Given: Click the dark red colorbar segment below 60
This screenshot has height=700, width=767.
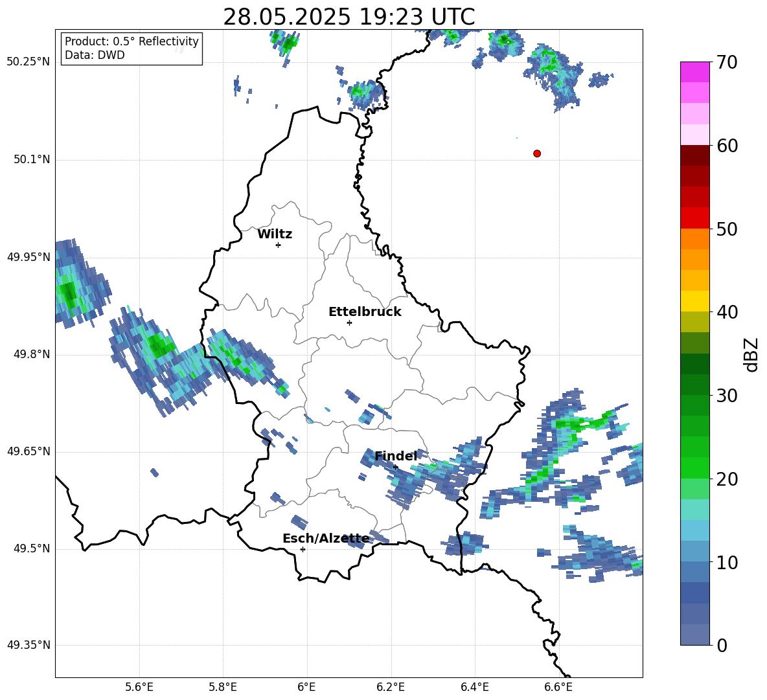Looking at the screenshot, I should click(694, 155).
